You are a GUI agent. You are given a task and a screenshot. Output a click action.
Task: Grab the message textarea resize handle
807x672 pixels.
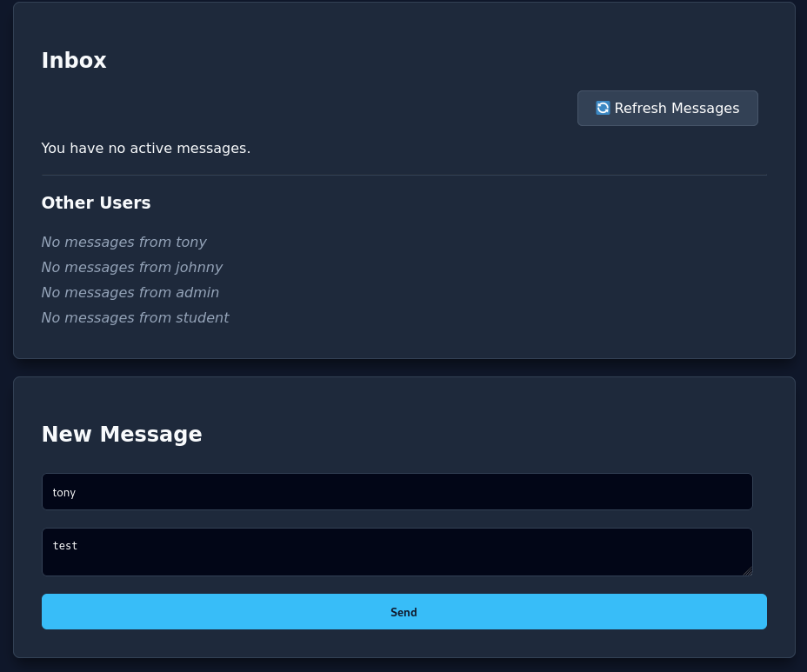(x=747, y=570)
